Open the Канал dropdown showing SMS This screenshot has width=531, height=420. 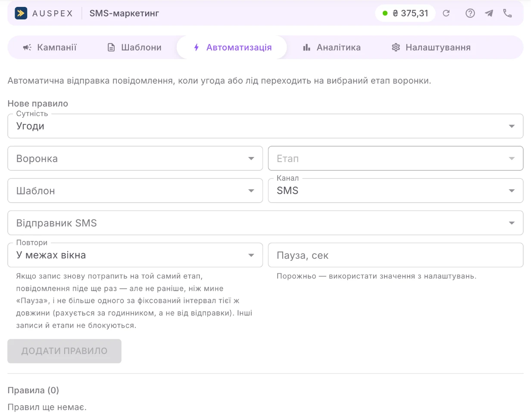(396, 191)
